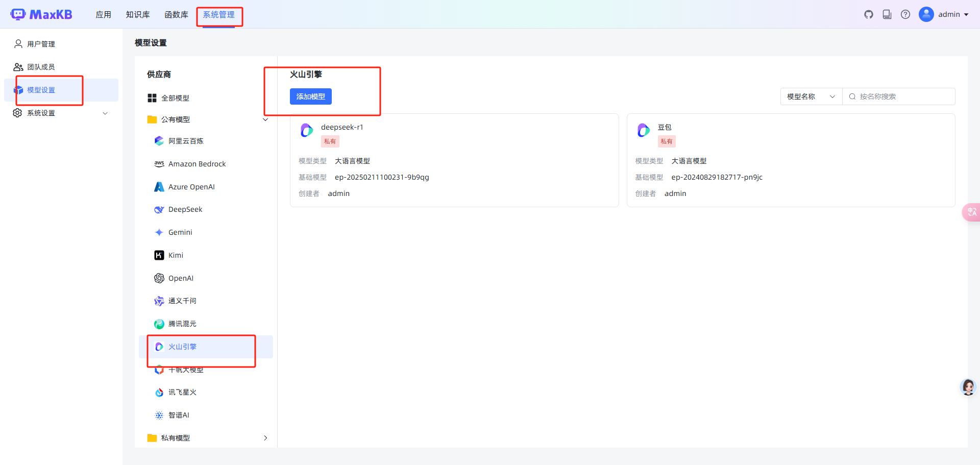
Task: Click the Kimi logo icon
Action: (159, 255)
